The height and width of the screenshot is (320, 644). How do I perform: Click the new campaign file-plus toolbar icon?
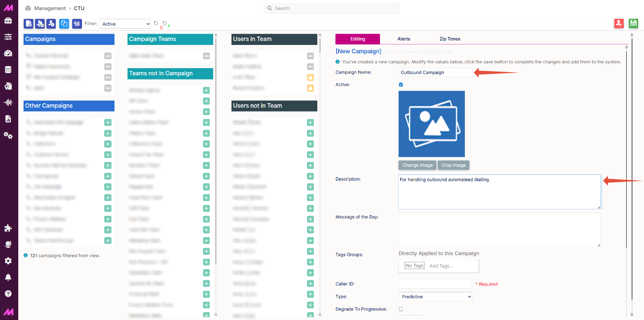pos(29,23)
